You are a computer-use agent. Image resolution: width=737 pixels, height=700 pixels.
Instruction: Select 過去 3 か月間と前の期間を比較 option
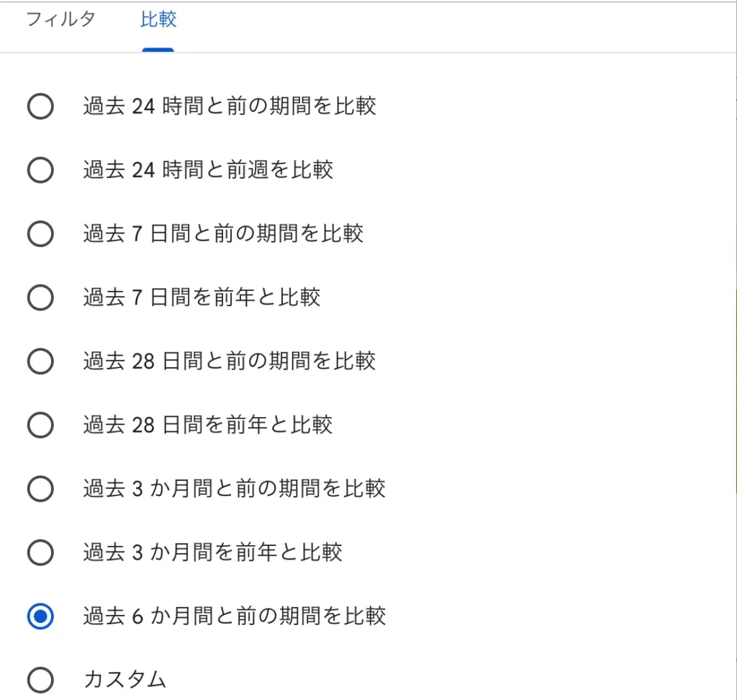(40, 489)
